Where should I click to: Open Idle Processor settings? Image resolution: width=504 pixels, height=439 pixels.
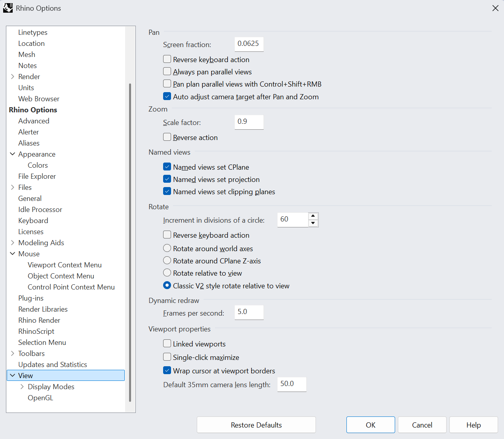(40, 209)
